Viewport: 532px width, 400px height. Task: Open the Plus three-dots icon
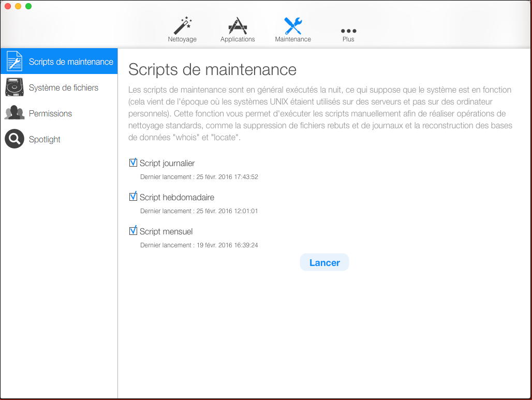[348, 31]
